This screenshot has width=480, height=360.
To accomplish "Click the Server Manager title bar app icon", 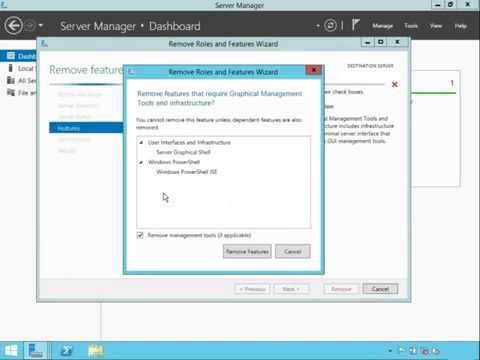I will (4, 4).
